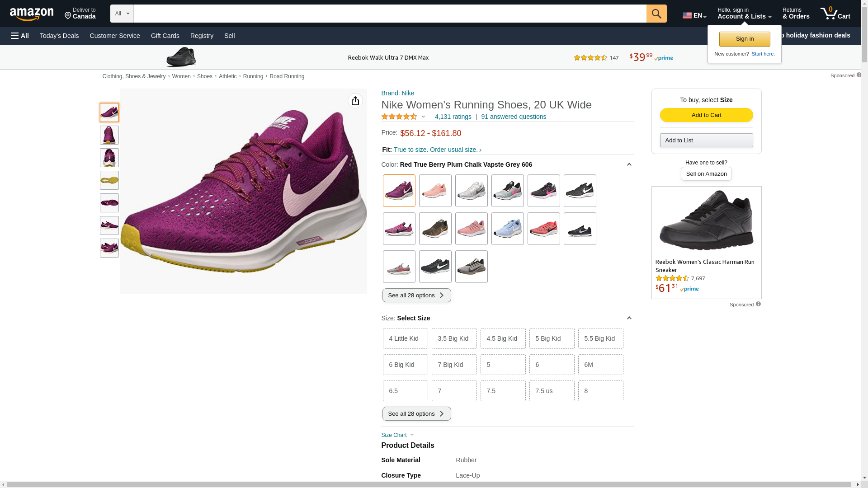The width and height of the screenshot is (868, 488).
Task: Select size 6 Big Kid option
Action: (x=405, y=365)
